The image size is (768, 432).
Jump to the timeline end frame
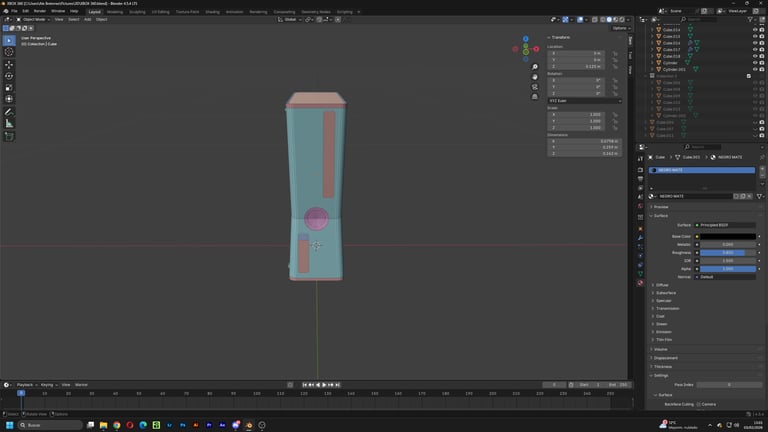337,385
